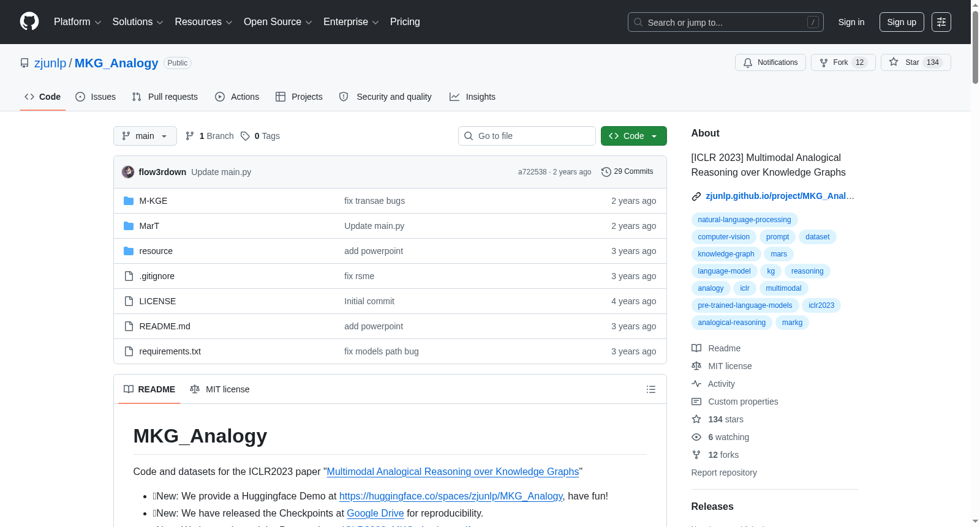Click the LICENSE file icon

(x=129, y=301)
